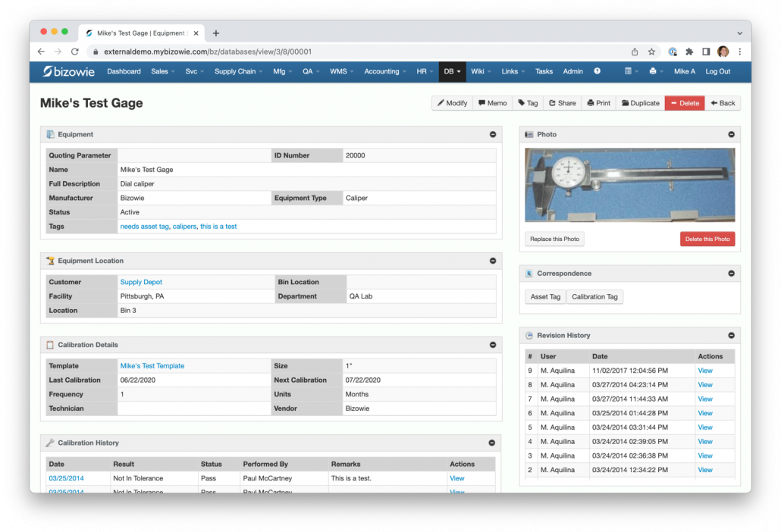Open the printer icon menu in navbar
Viewport: 781px width, 532px height.
(655, 71)
